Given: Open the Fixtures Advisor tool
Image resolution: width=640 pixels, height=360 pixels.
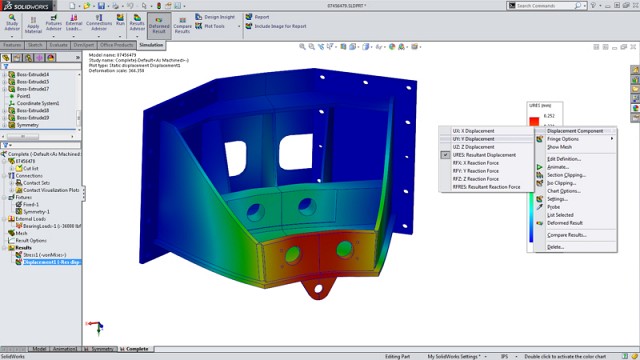Looking at the screenshot, I should pyautogui.click(x=53, y=23).
